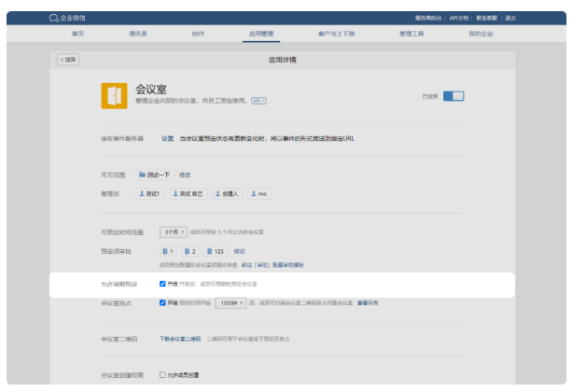Switch to the 通讯录 tab
Image resolution: width=573 pixels, height=392 pixels.
point(139,34)
